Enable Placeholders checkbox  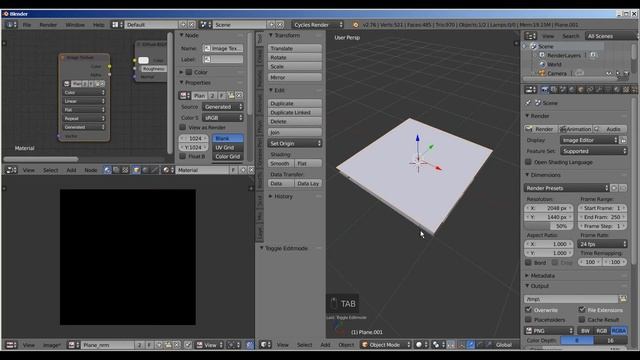[x=529, y=320]
